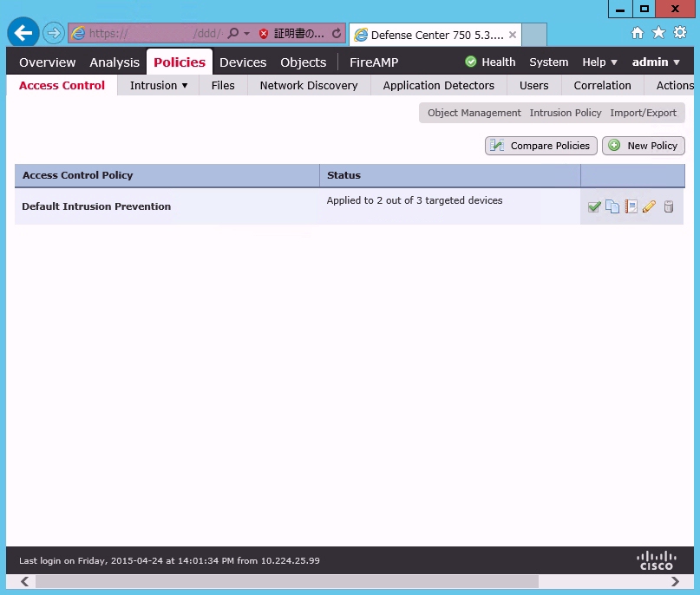The width and height of the screenshot is (700, 595).
Task: Delete policy using the trash icon
Action: tap(669, 207)
